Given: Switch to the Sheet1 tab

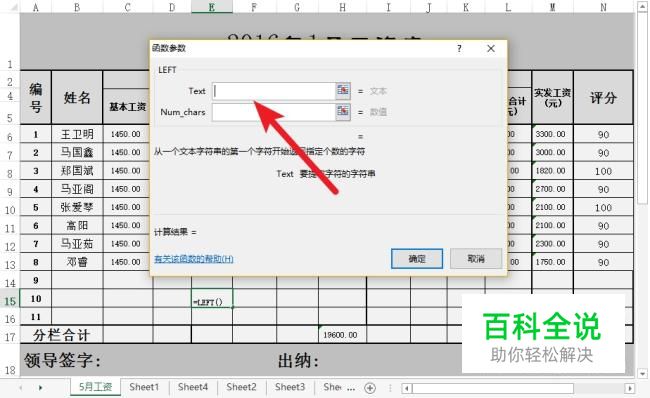Looking at the screenshot, I should (144, 387).
